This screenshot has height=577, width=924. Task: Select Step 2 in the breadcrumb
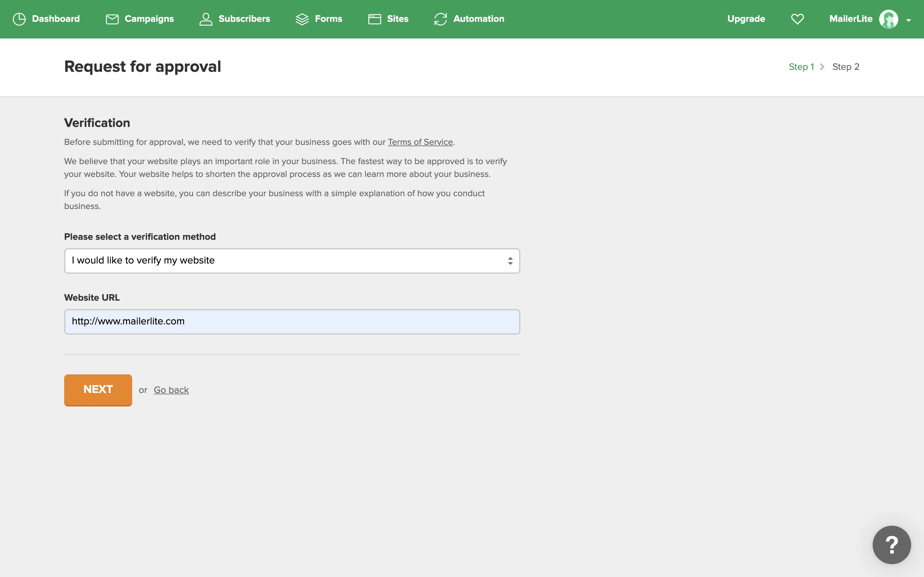pyautogui.click(x=845, y=67)
